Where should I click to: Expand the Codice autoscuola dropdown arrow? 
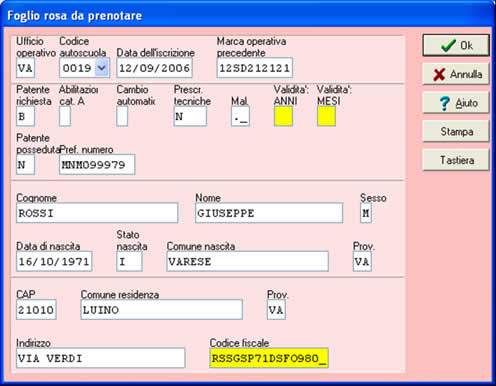(x=101, y=68)
